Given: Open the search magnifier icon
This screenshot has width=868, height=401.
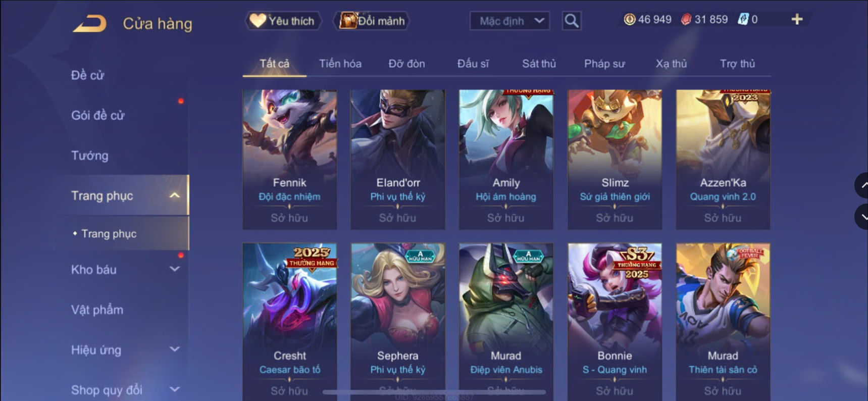Looking at the screenshot, I should (x=572, y=21).
